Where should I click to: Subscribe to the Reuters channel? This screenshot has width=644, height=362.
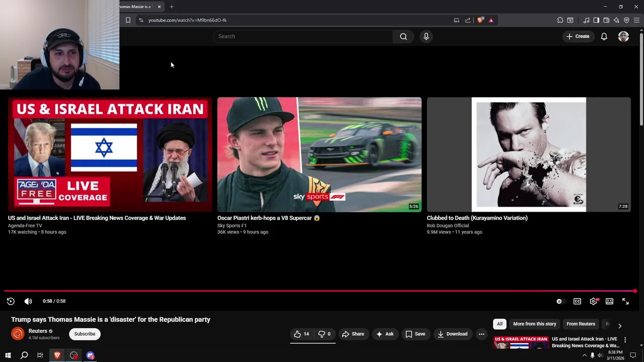click(85, 334)
